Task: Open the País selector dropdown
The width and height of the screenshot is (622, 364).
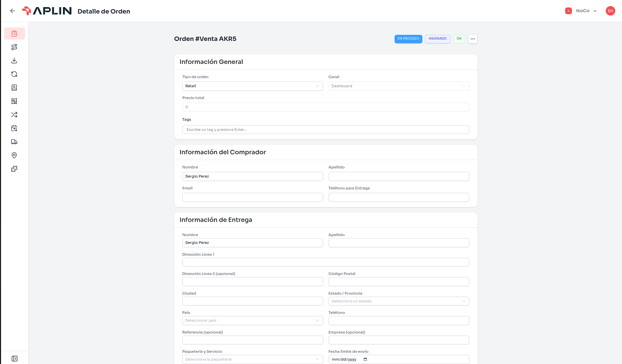Action: [x=253, y=320]
